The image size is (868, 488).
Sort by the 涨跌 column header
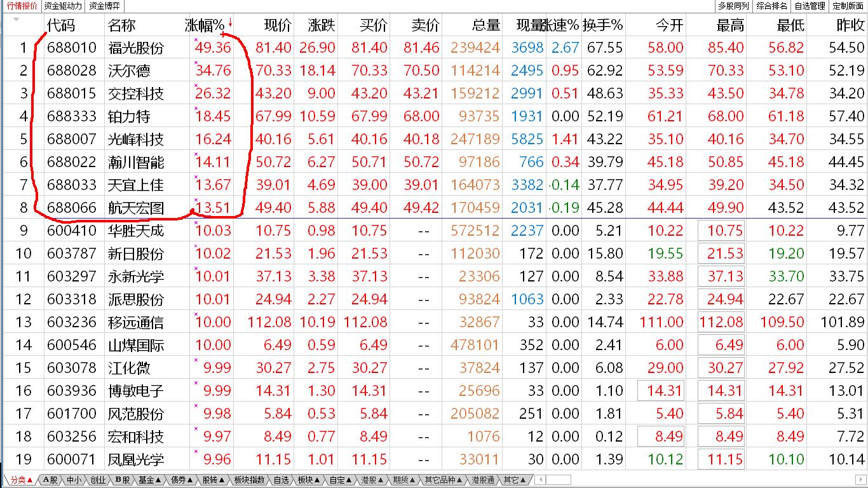(x=321, y=25)
